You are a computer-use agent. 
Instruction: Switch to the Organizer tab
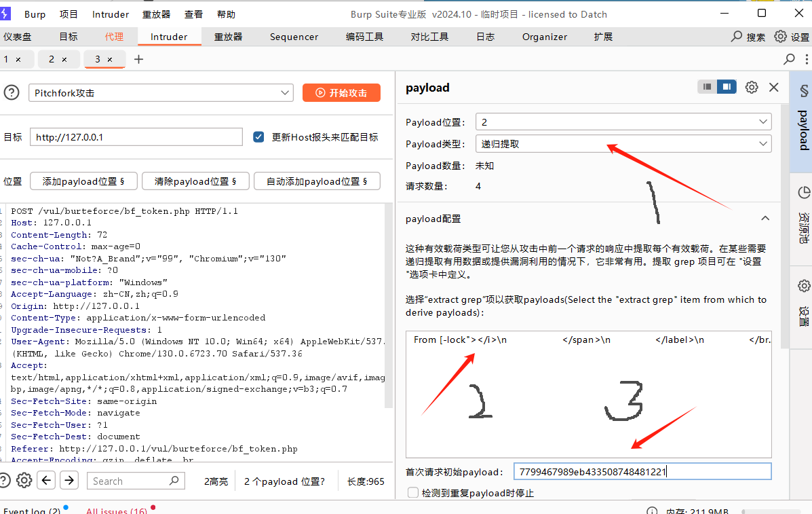pos(544,37)
